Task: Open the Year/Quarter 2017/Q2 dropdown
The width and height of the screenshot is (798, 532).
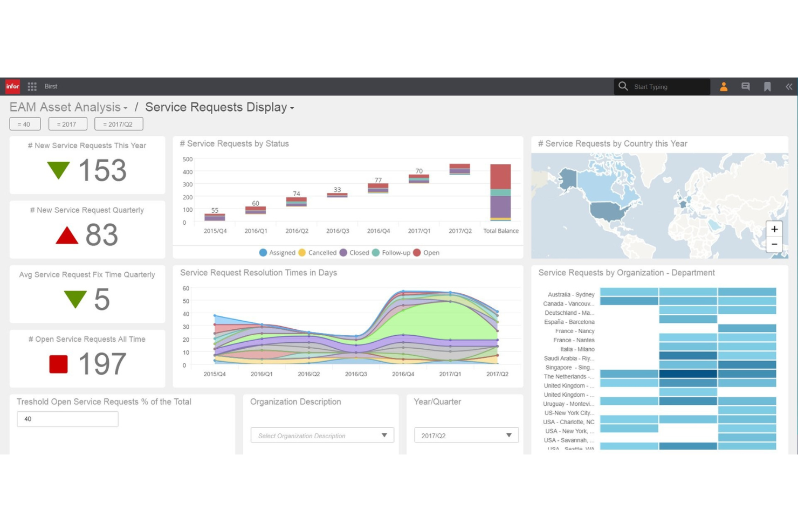Action: (x=466, y=436)
